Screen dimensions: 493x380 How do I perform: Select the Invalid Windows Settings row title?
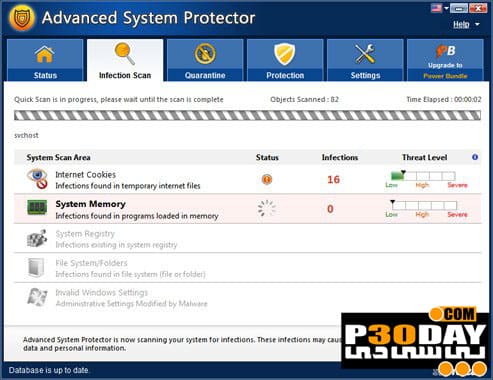click(101, 292)
